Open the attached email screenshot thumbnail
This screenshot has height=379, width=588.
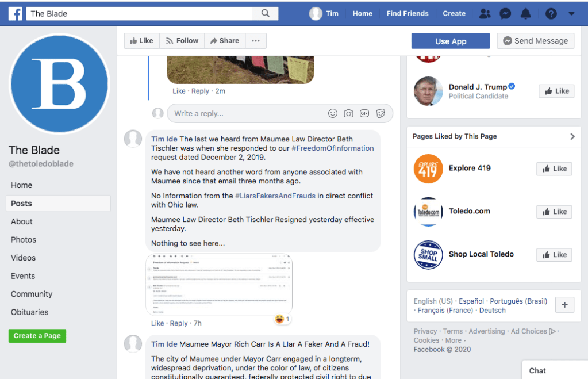(x=219, y=284)
